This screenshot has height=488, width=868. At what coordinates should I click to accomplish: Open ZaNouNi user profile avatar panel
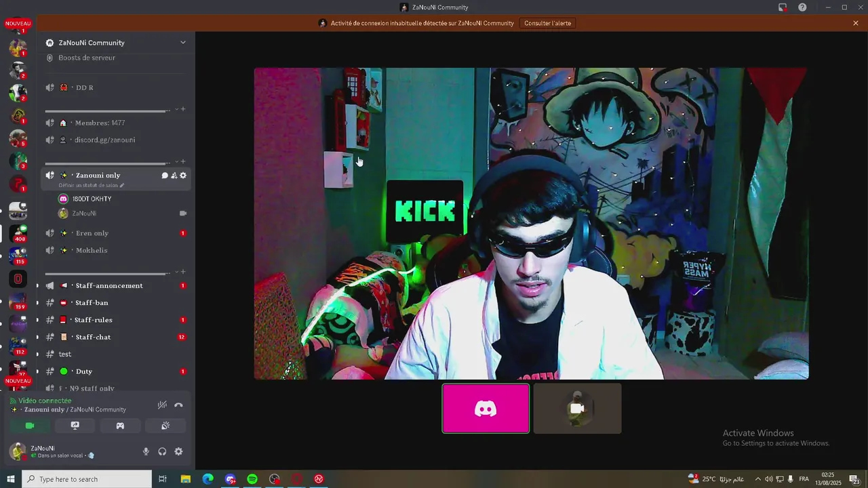(x=18, y=451)
